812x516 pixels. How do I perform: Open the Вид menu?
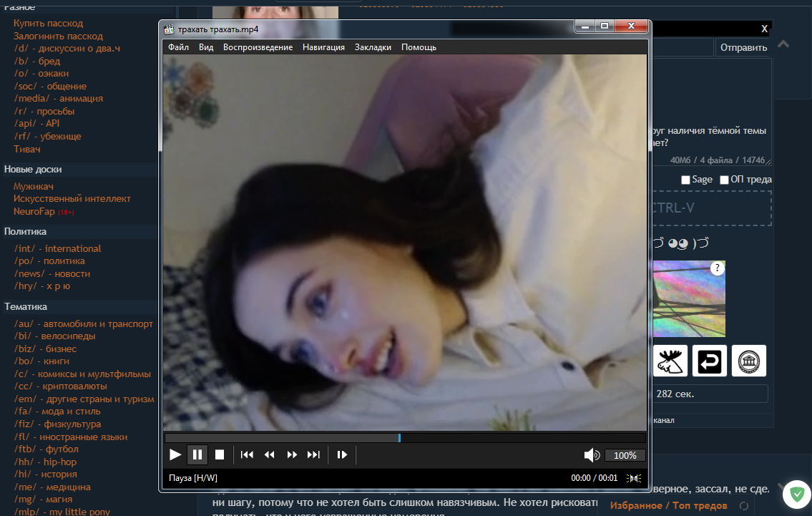pos(206,47)
